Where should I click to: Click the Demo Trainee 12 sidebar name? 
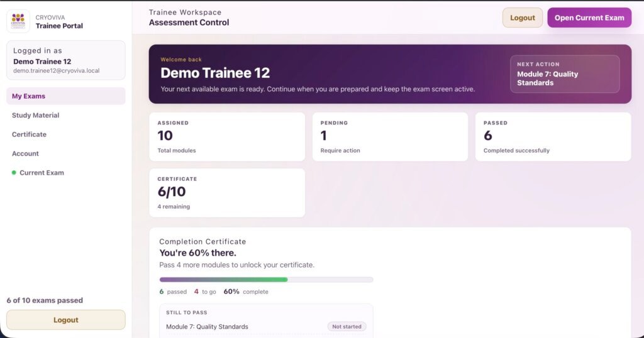[x=42, y=62]
